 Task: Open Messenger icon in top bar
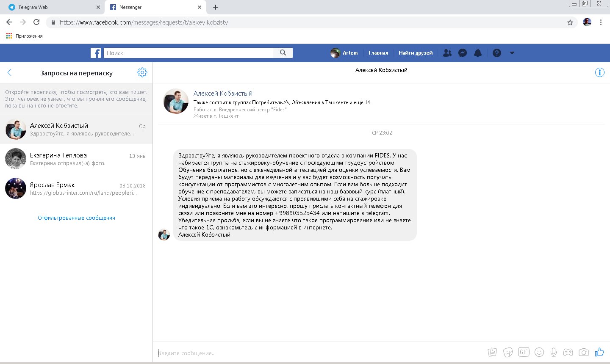463,53
